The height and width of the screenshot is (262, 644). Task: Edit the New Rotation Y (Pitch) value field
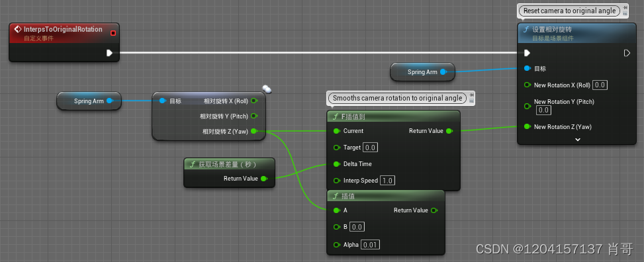pos(544,110)
